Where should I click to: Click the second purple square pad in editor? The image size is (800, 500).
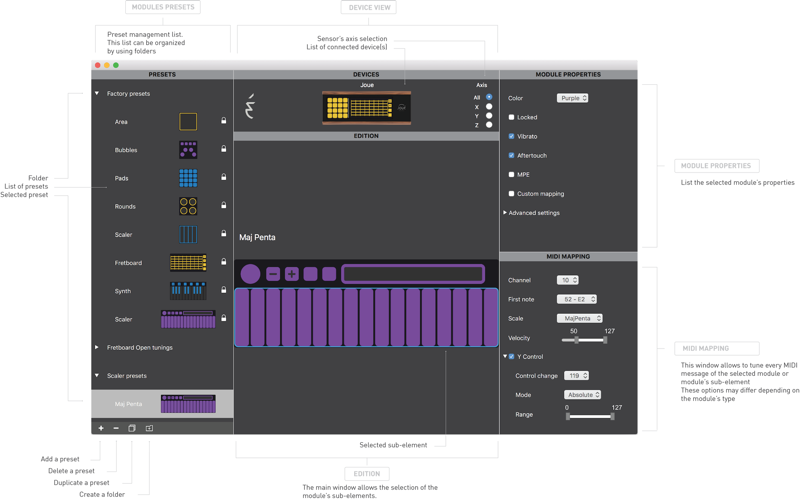click(329, 274)
